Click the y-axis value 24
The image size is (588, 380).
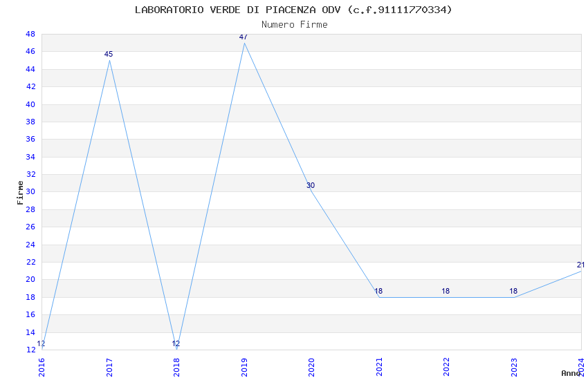click(30, 245)
